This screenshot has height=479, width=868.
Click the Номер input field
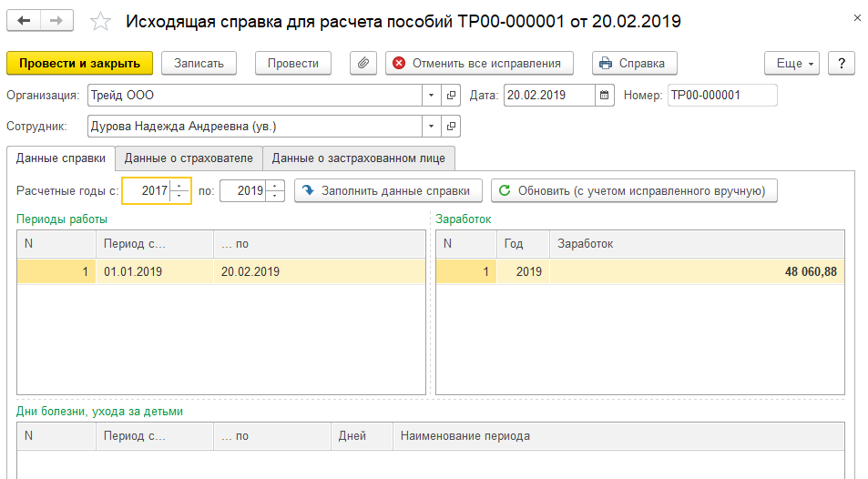pos(722,95)
